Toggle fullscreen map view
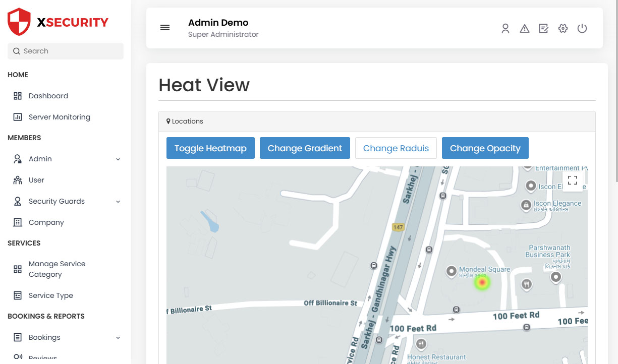Viewport: 618px width, 364px height. coord(573,180)
